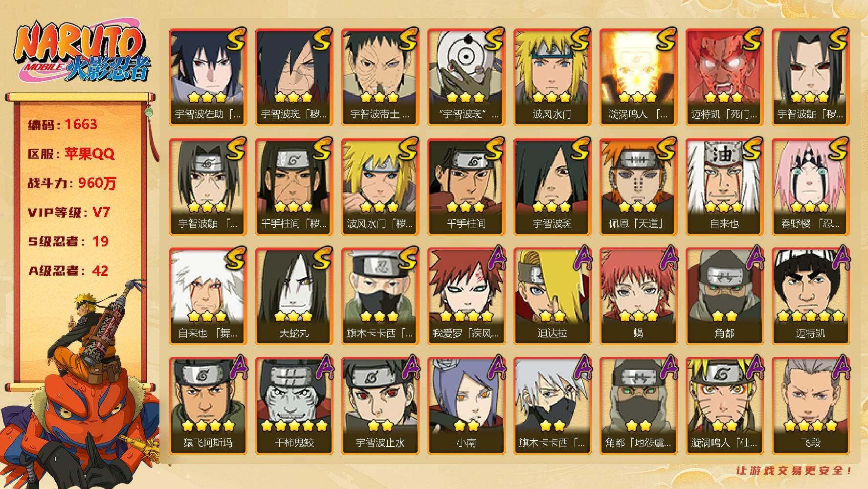This screenshot has width=868, height=489.
Task: Select the 小南 ninja card
Action: pos(466,405)
